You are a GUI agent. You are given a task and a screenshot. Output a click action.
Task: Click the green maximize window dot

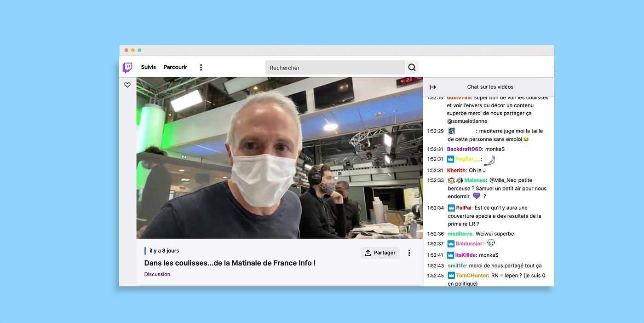tap(139, 50)
